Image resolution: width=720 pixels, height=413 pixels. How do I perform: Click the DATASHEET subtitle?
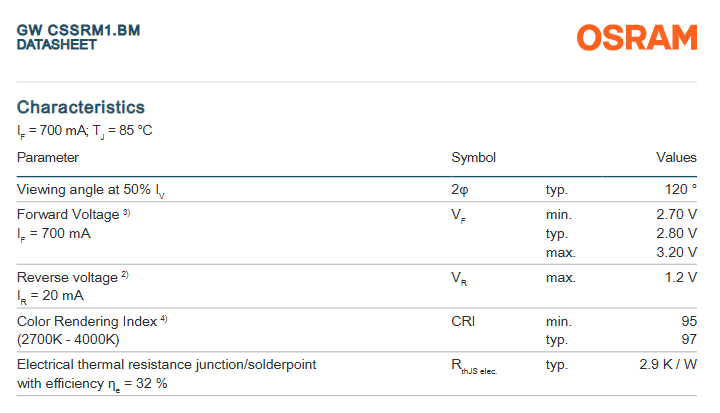(x=57, y=45)
